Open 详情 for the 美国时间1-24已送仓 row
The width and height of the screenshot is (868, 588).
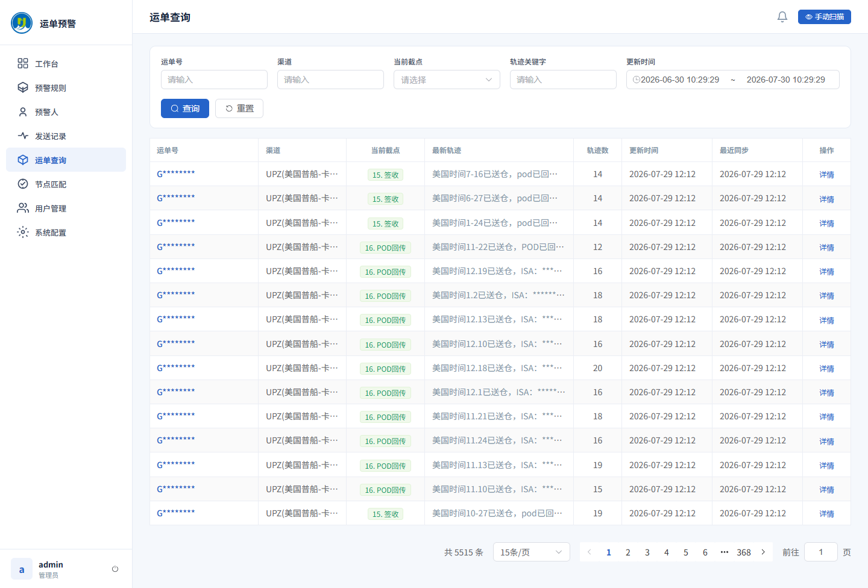826,223
